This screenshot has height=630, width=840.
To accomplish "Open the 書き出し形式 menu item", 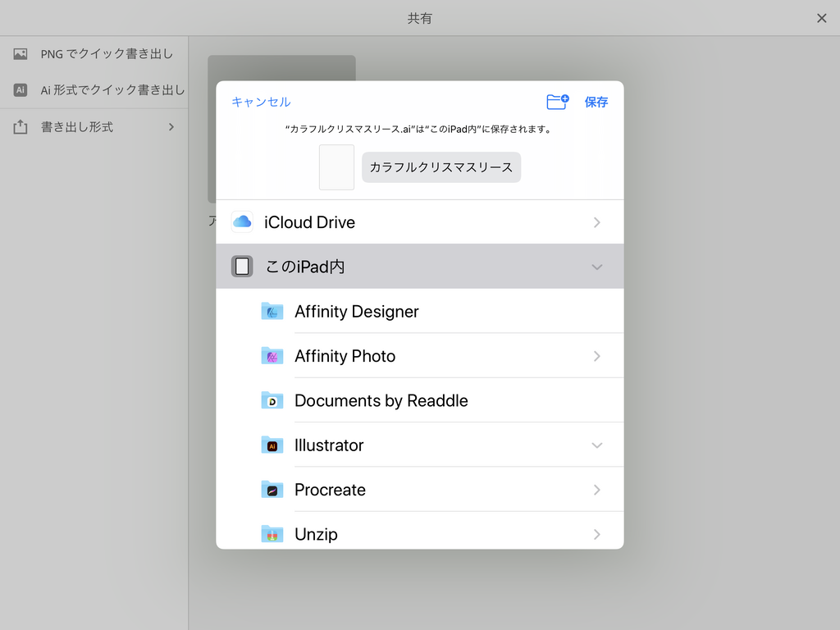I will tap(94, 127).
